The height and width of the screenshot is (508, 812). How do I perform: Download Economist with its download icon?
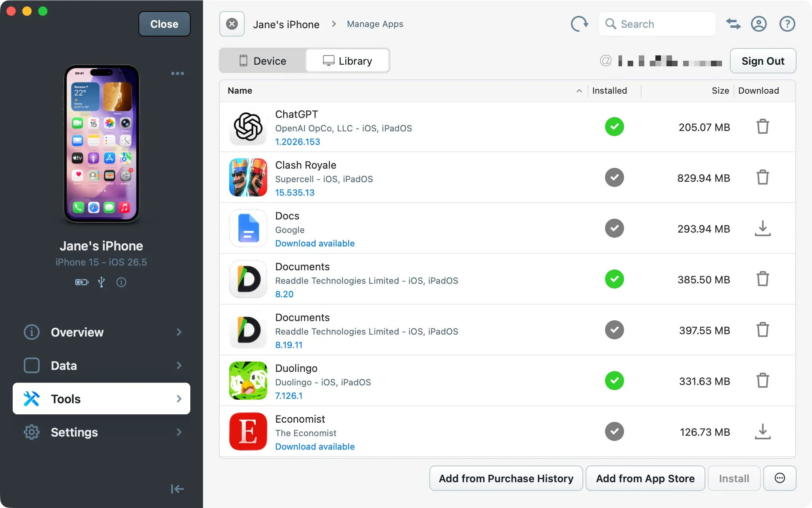click(x=762, y=431)
